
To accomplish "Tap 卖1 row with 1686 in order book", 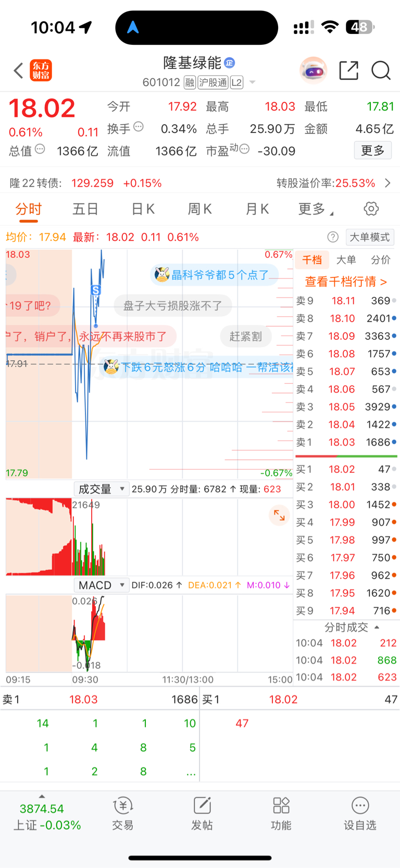I will pos(346,442).
